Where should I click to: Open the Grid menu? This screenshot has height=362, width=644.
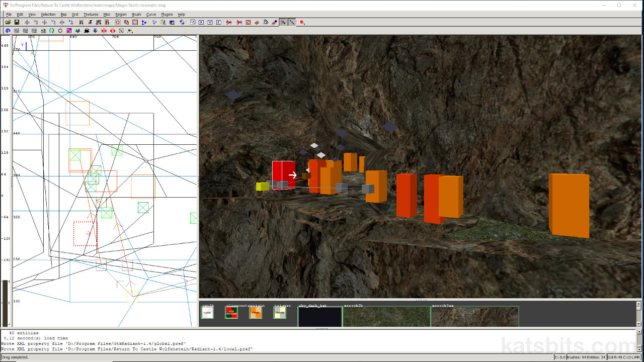tap(75, 15)
